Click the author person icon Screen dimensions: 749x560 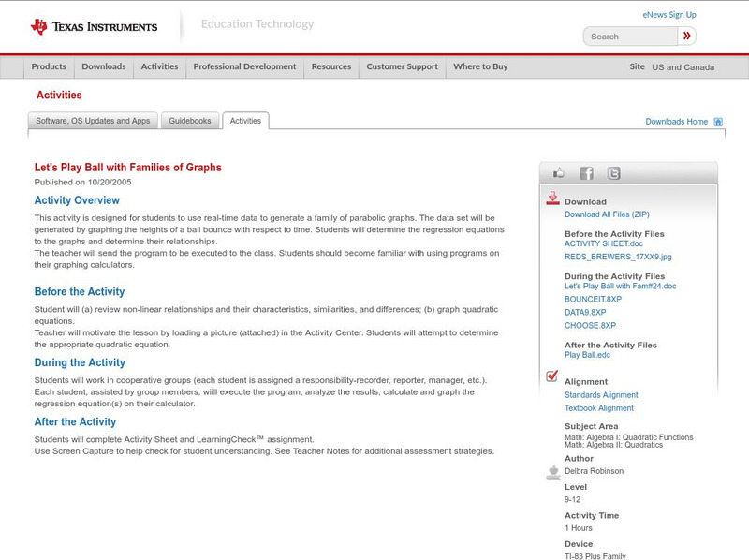click(553, 473)
